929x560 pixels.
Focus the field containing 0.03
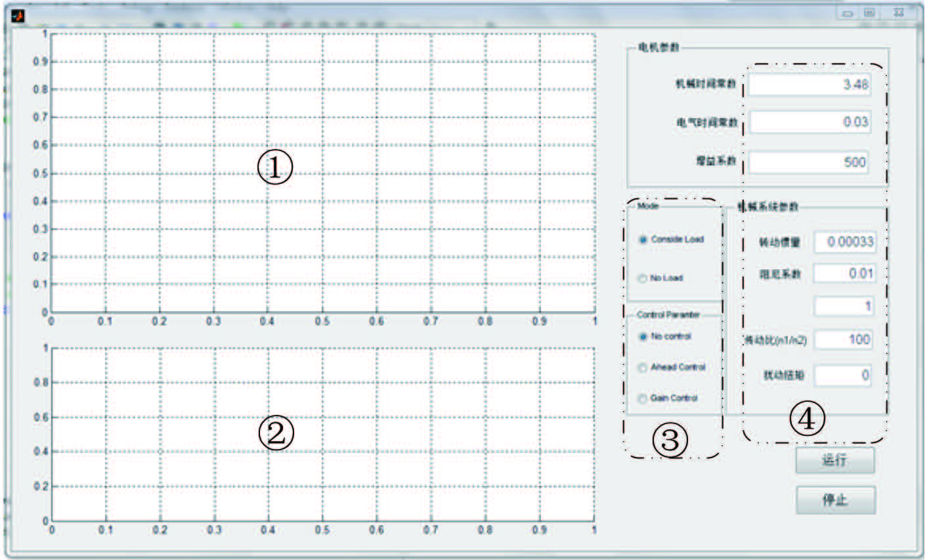(809, 122)
